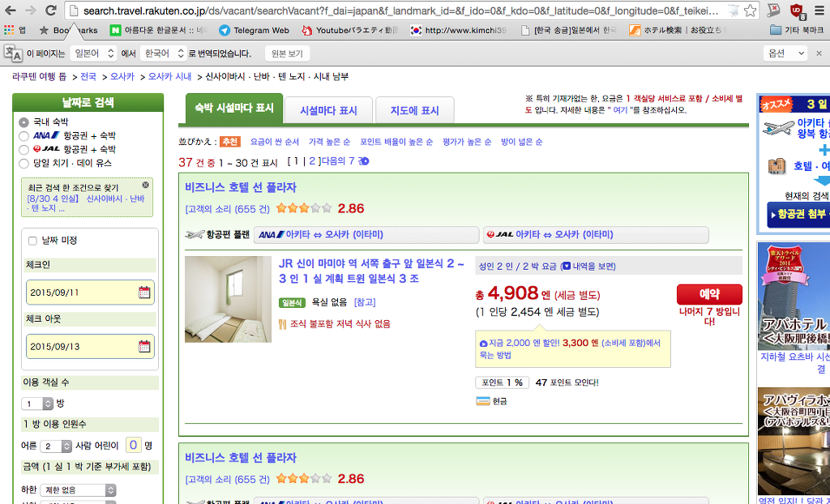
Task: Open the hotel search bookmark
Action: point(677,30)
